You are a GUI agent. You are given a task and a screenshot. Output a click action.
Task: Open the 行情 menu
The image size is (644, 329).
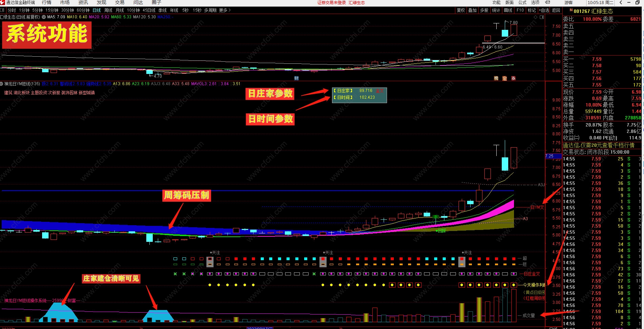coord(47,3)
